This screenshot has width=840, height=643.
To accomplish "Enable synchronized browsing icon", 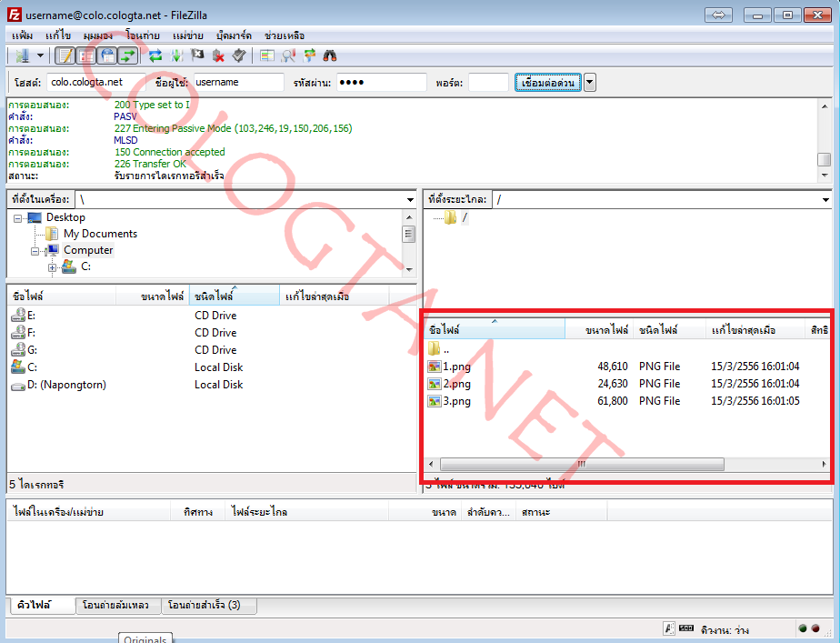I will [309, 55].
